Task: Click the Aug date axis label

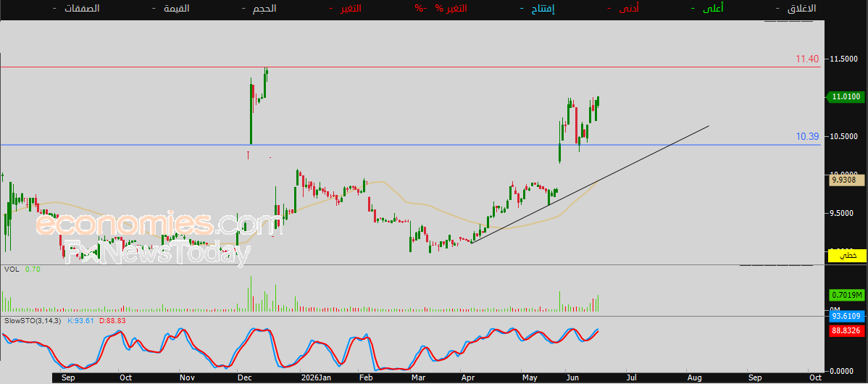Action: click(693, 378)
